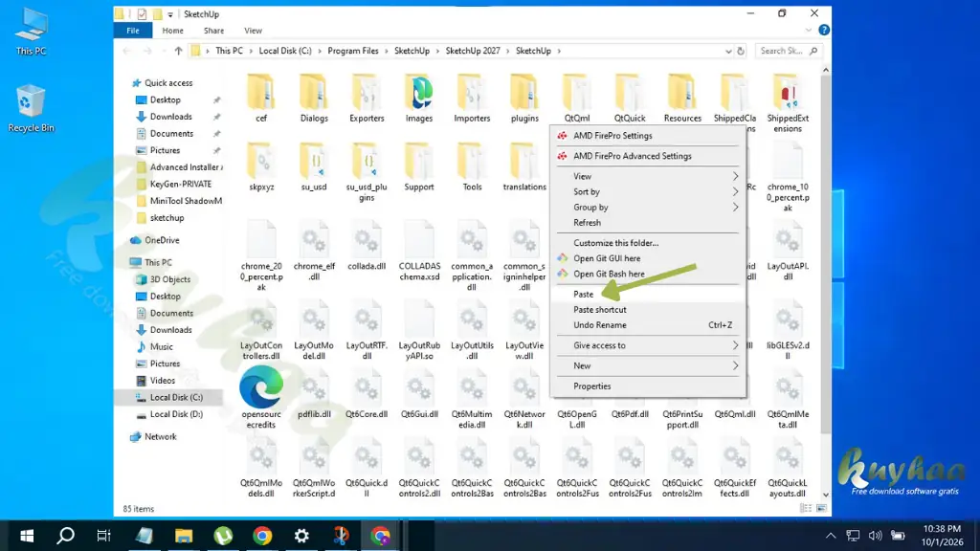Viewport: 980px width, 551px height.
Task: Expand the View submenu
Action: pos(648,176)
